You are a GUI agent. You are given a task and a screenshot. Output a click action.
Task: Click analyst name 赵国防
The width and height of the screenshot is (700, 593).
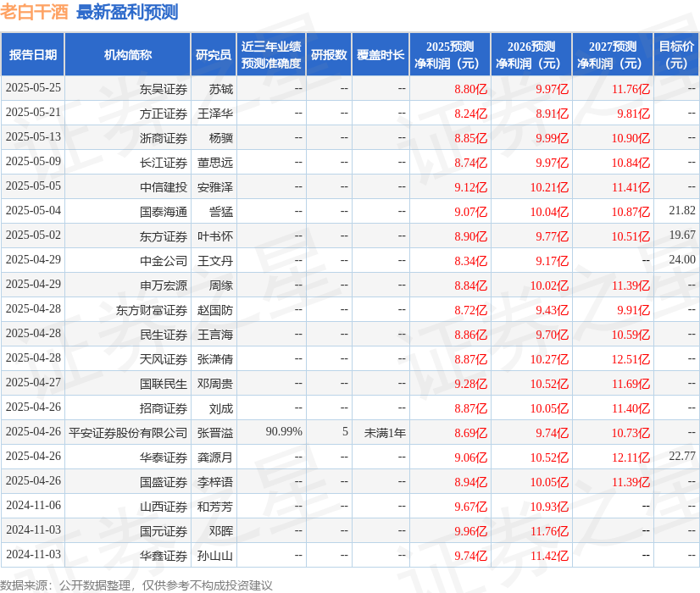(215, 310)
